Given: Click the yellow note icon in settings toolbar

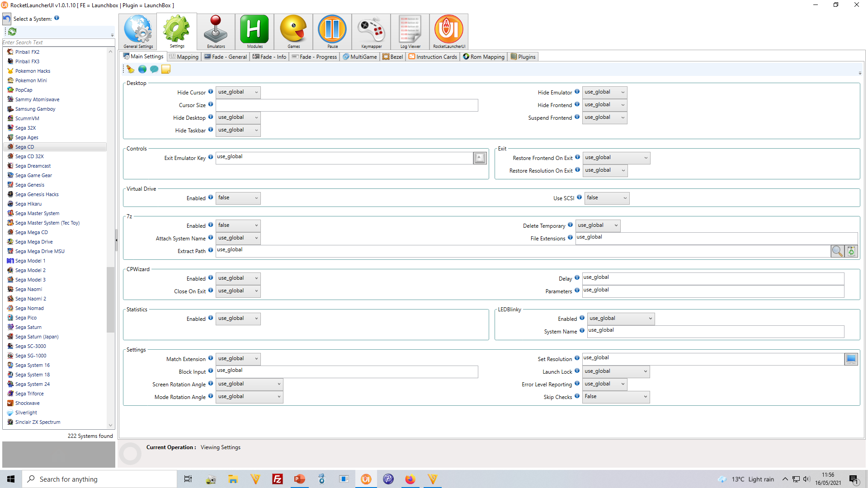Looking at the screenshot, I should (166, 69).
